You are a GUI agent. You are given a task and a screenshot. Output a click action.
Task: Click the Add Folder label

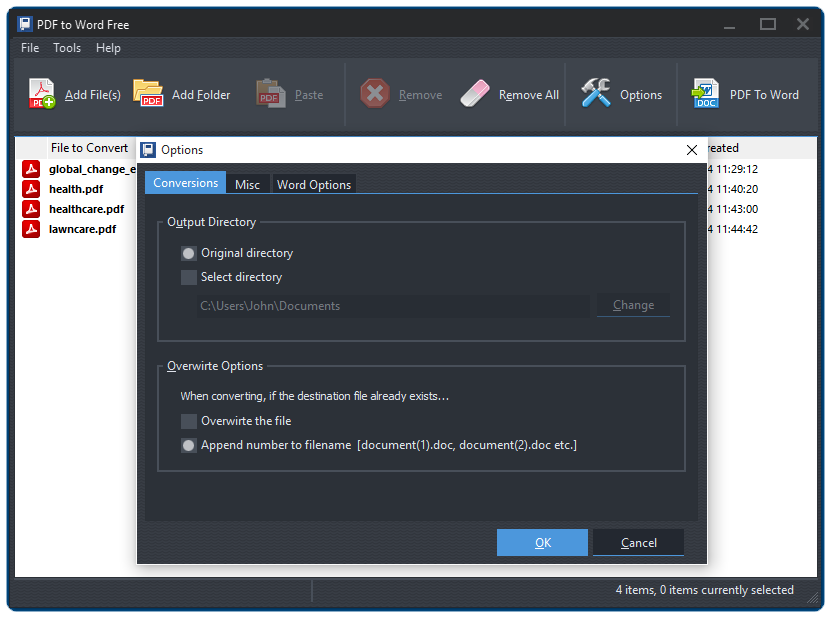[x=201, y=95]
